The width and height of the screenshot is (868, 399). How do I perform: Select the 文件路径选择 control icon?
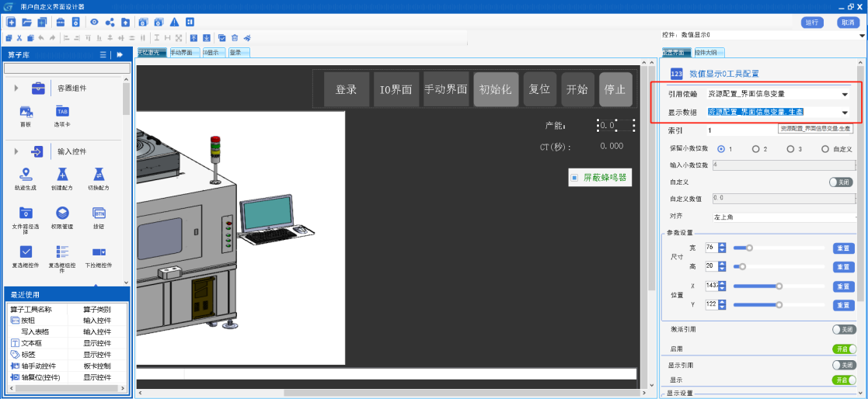26,213
